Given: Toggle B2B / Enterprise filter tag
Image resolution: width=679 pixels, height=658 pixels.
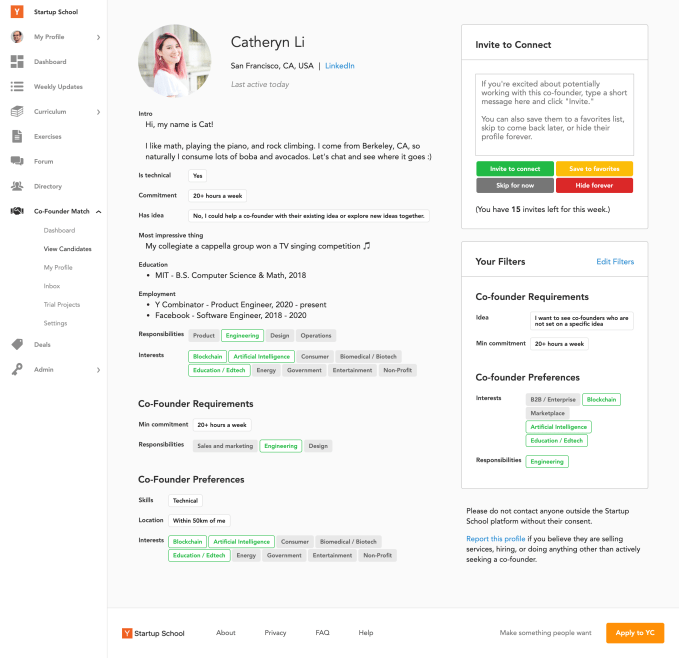Looking at the screenshot, I should click(x=553, y=399).
